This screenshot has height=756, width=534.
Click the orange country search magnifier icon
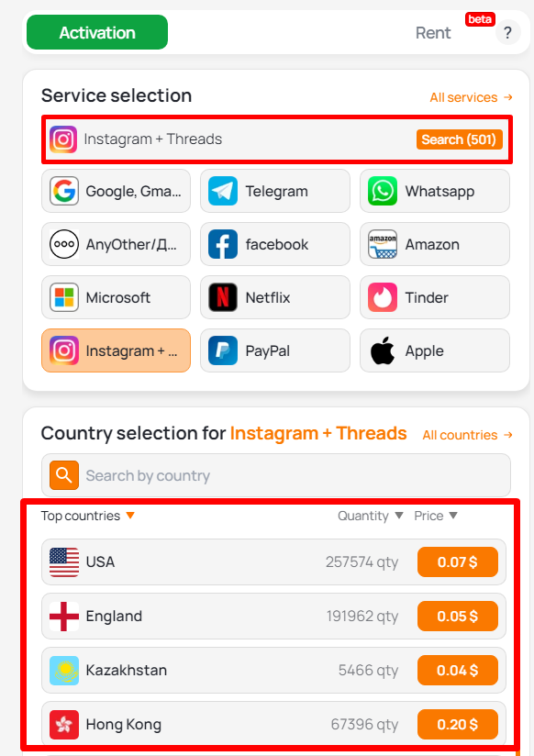click(64, 475)
